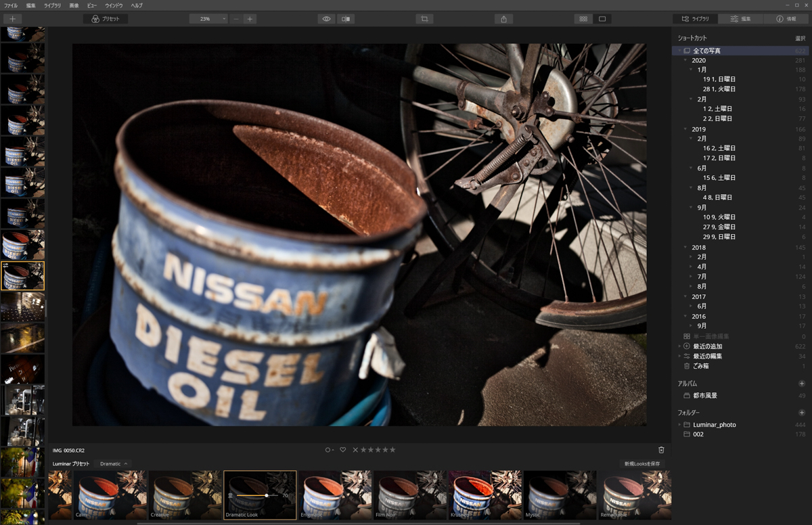Screen dimensions: 812x525
Task: Open 最近の追加 recently added
Action: point(742,346)
